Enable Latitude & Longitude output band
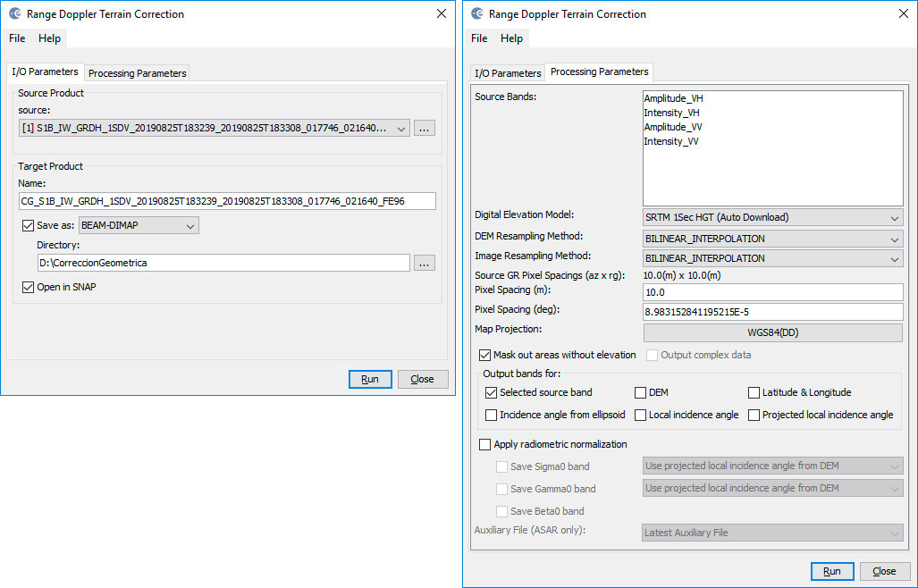This screenshot has height=588, width=918. [754, 392]
